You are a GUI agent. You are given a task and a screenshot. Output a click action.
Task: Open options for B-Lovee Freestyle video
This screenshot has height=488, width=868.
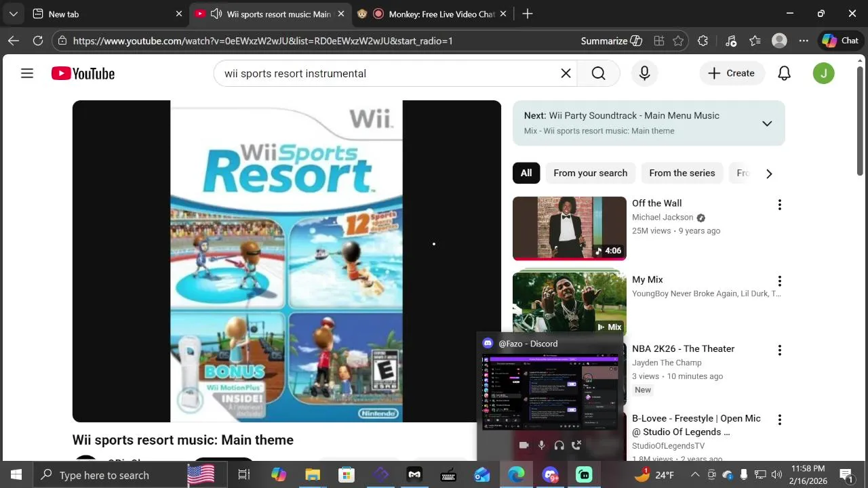[779, 420]
